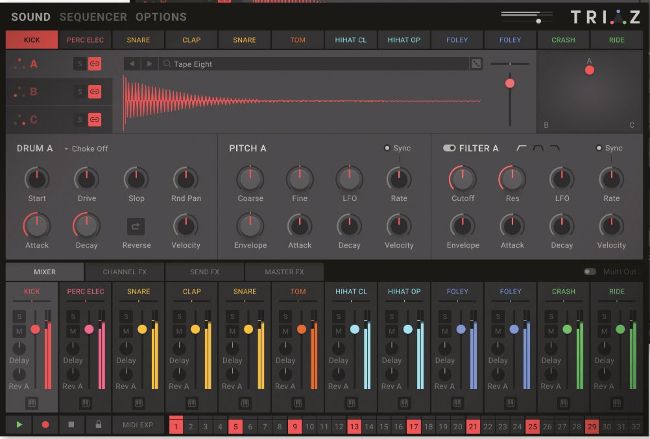The image size is (650, 439).
Task: Click the layer volume vertical slider handle
Action: [509, 83]
